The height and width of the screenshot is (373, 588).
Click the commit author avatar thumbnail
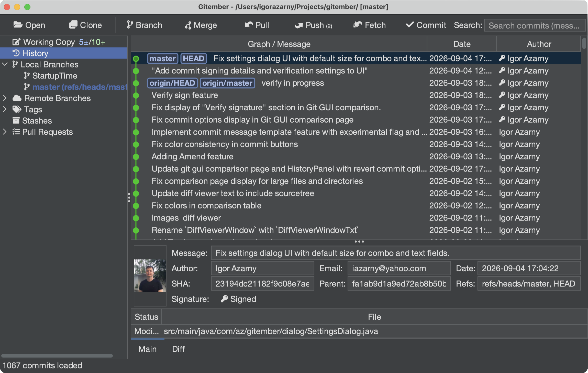point(150,276)
